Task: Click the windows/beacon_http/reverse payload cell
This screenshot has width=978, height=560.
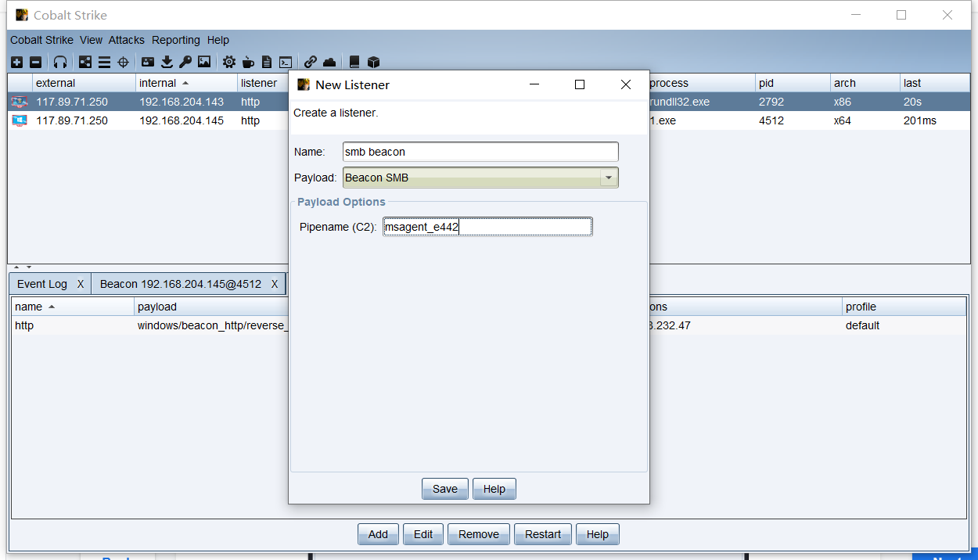Action: coord(212,325)
